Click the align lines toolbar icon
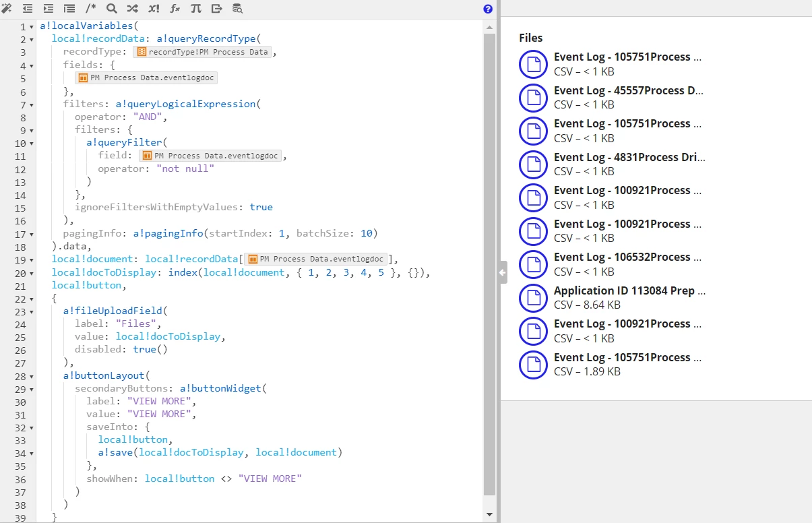812x523 pixels. 69,9
